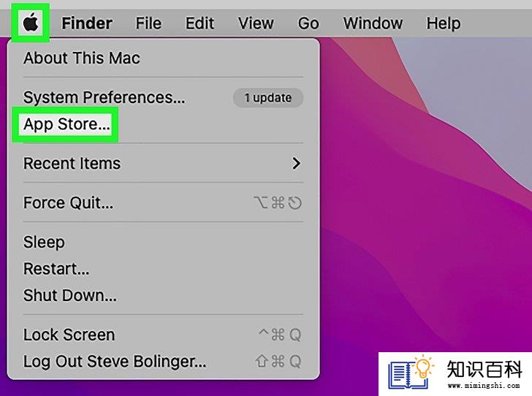Open the Edit menu in menu bar
The width and height of the screenshot is (532, 396).
click(x=199, y=23)
